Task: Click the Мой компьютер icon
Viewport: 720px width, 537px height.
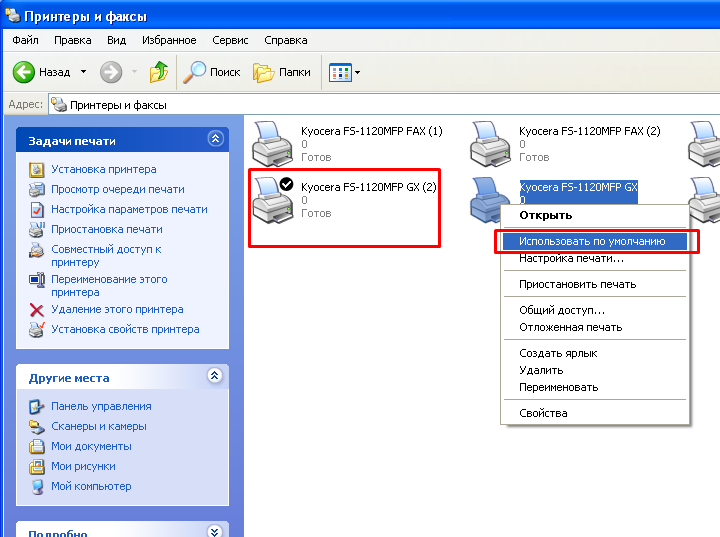Action: click(37, 486)
